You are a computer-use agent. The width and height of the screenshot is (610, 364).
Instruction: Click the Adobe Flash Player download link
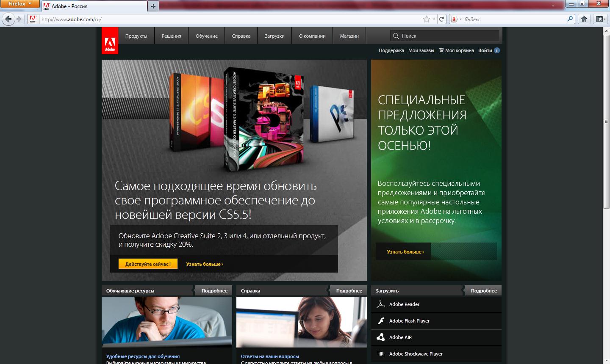[409, 321]
